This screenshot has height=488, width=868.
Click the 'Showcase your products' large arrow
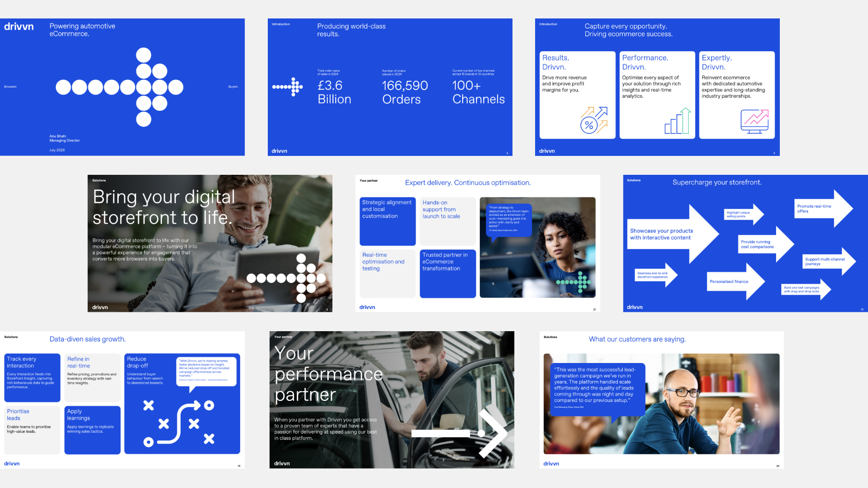(x=673, y=234)
